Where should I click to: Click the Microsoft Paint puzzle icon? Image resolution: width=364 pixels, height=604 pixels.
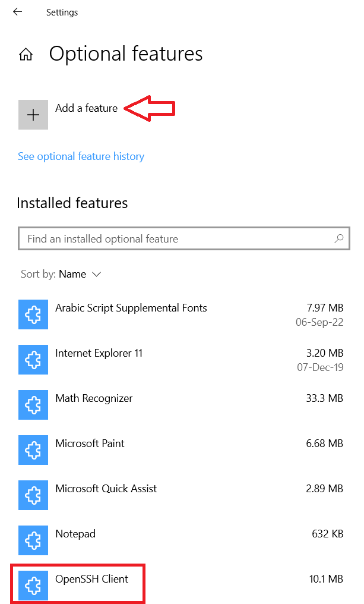(33, 450)
